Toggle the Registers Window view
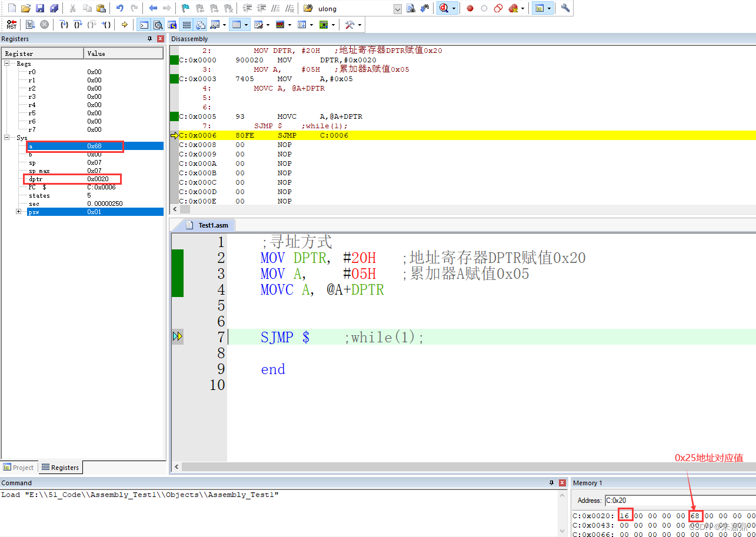This screenshot has width=756, height=537. point(186,25)
